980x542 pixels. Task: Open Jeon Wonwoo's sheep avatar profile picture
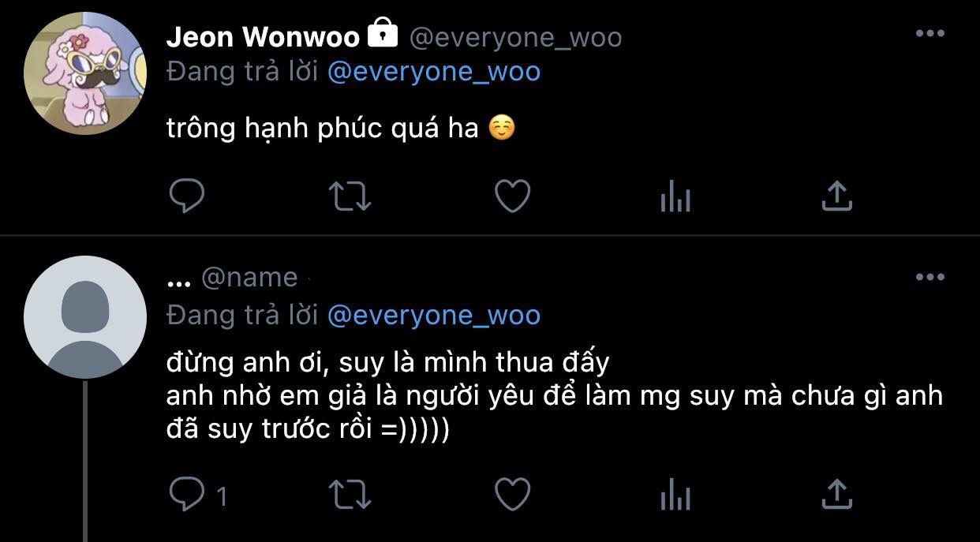85,73
